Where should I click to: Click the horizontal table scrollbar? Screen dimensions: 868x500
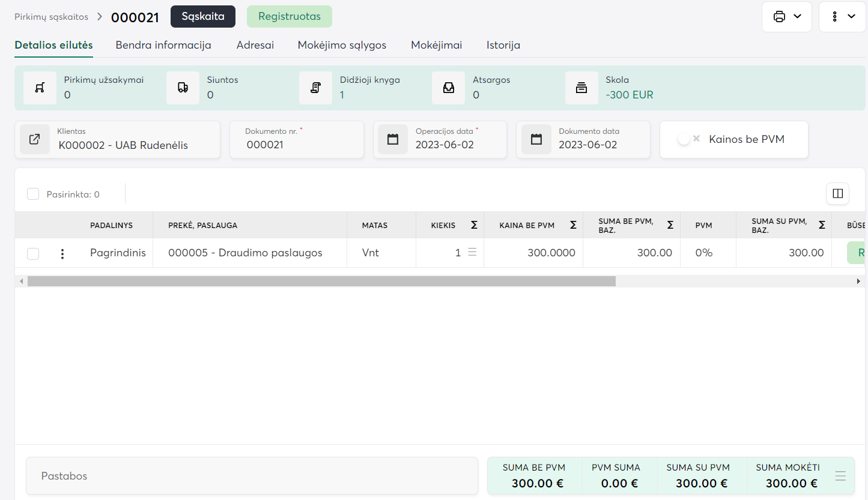[321, 281]
